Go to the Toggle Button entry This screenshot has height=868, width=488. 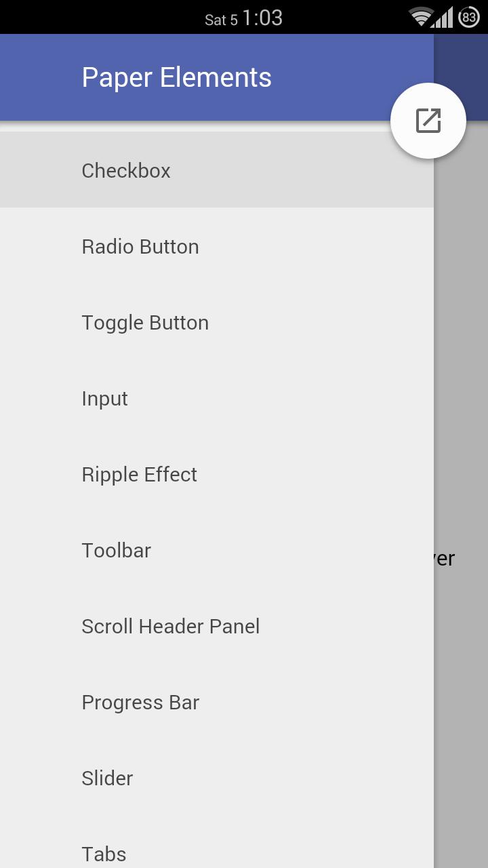point(145,322)
